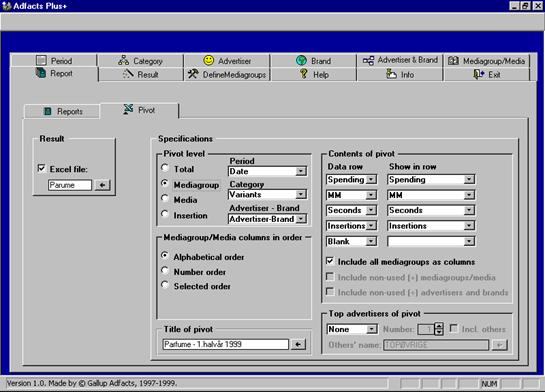Open the Report tab
Screen dimensions: 545x392
[54, 73]
